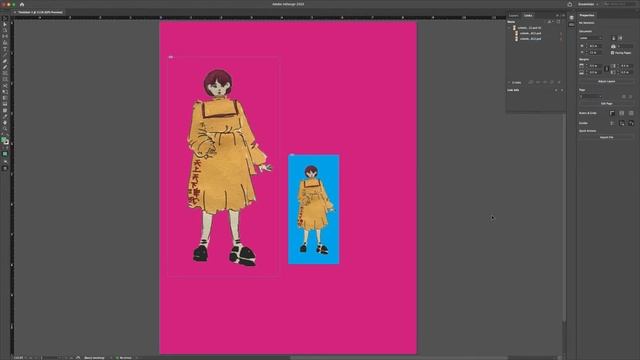
Task: Open preflight No errors menu arrow
Action: coord(137,358)
